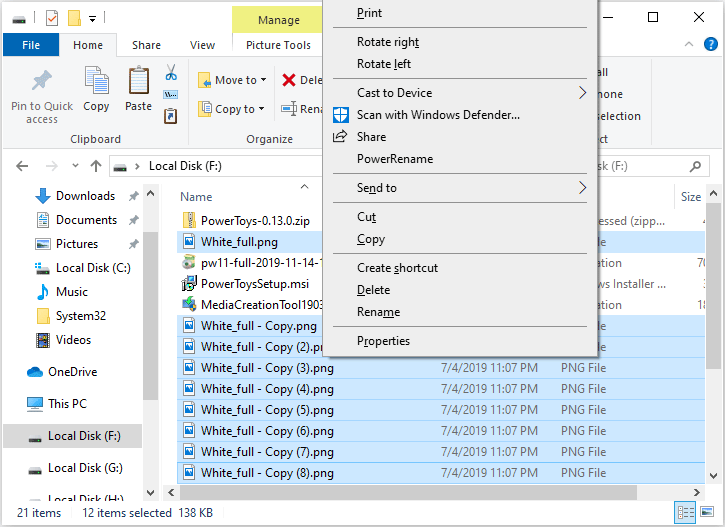Click the sidebar scroll up arrow

[x=150, y=194]
